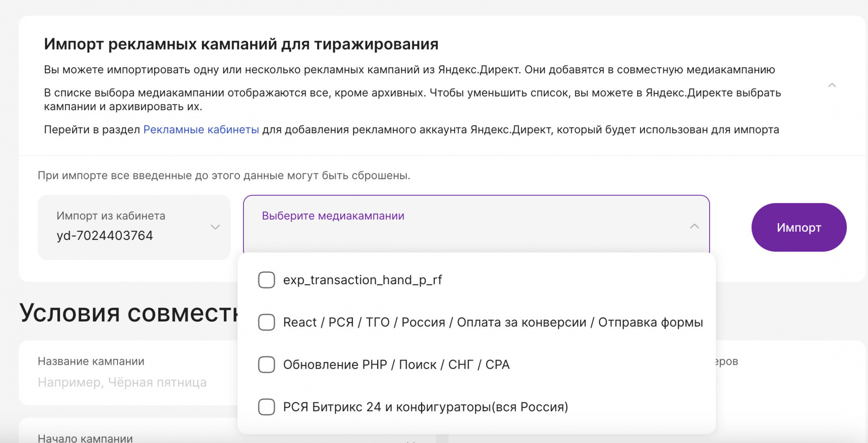Enable РСЯ Битрикс 24 и конфигураторы checkbox
Screen dimensions: 868x443
coord(266,407)
